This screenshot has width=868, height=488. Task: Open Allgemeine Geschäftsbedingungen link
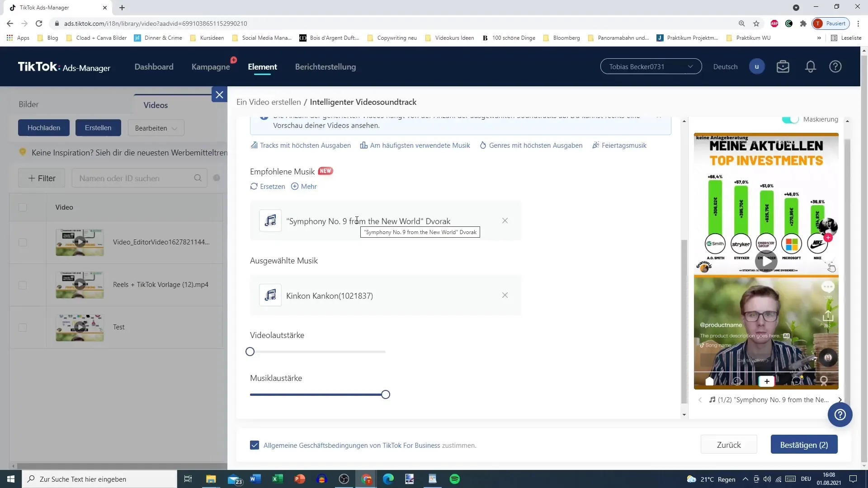coord(352,446)
